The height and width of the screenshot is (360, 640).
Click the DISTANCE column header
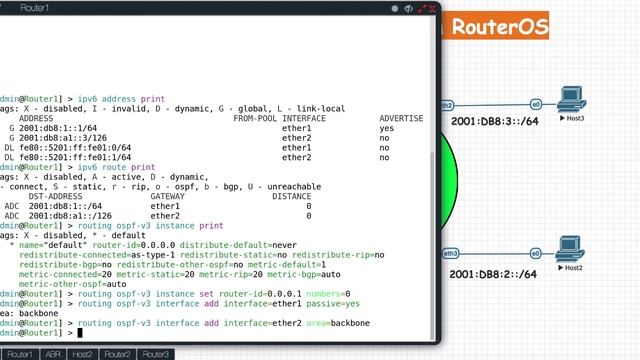click(x=291, y=196)
